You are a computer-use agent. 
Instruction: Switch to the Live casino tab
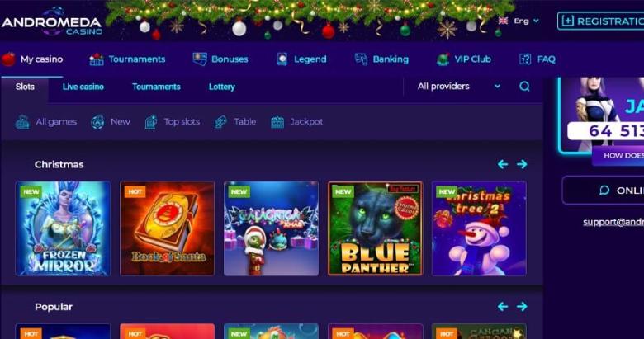(83, 87)
